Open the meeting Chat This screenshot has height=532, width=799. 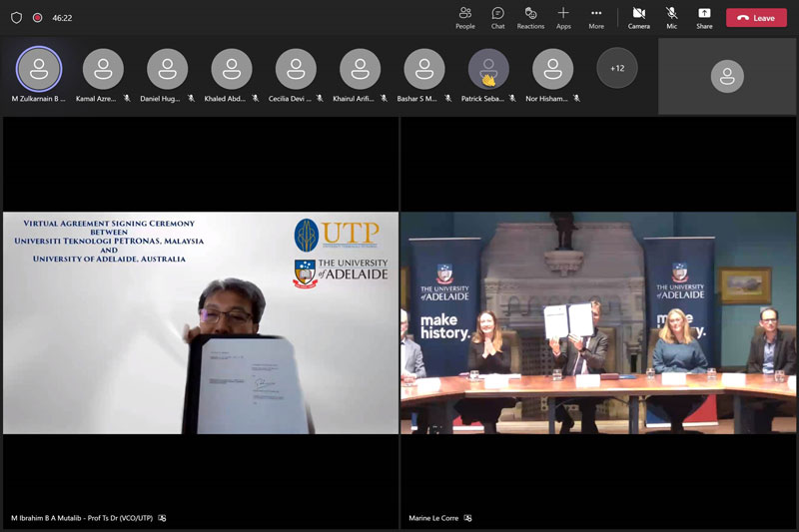pos(497,18)
